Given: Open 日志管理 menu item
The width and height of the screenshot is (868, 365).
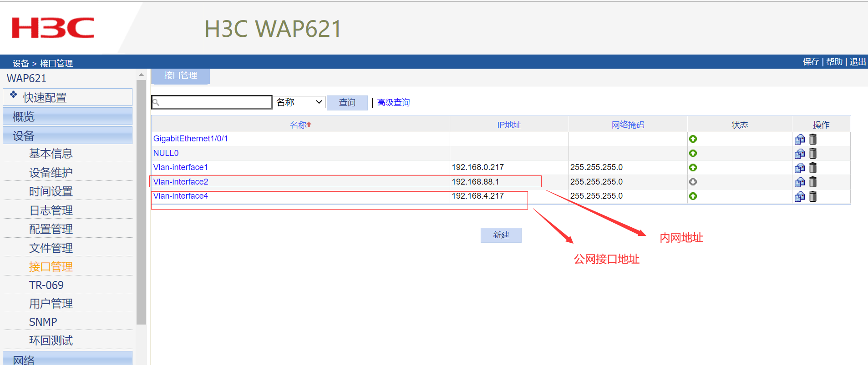Looking at the screenshot, I should tap(51, 210).
